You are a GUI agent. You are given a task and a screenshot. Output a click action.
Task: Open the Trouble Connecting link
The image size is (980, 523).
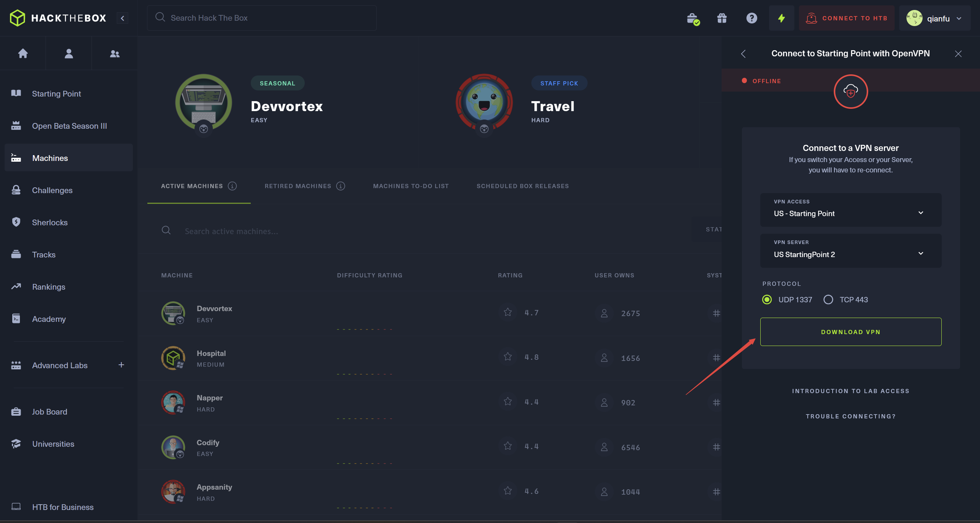pyautogui.click(x=851, y=416)
